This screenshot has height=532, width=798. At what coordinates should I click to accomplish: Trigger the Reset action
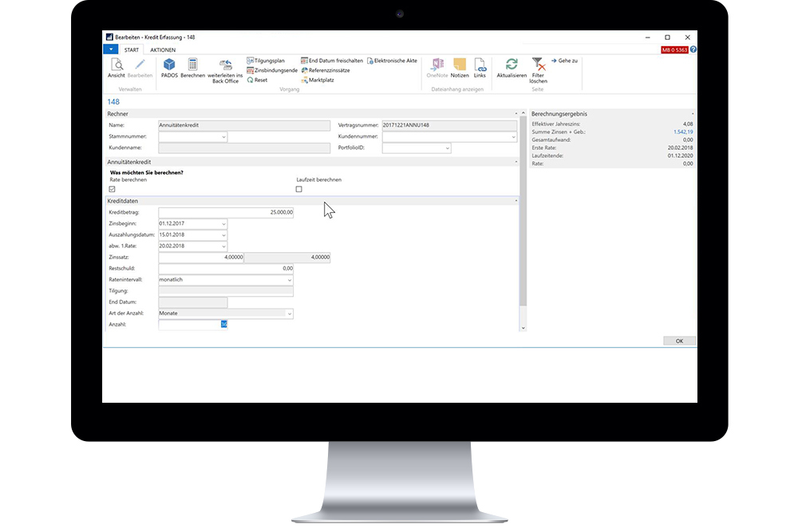pyautogui.click(x=257, y=80)
